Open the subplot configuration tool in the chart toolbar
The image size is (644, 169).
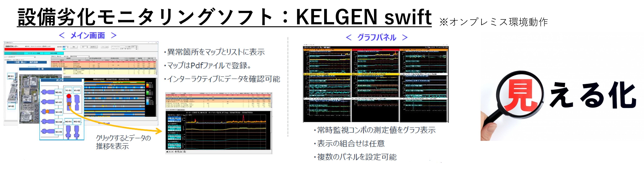point(181,152)
